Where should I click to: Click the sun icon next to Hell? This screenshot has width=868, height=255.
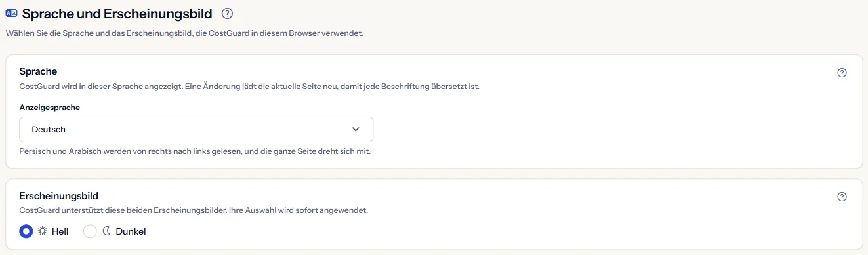[43, 231]
